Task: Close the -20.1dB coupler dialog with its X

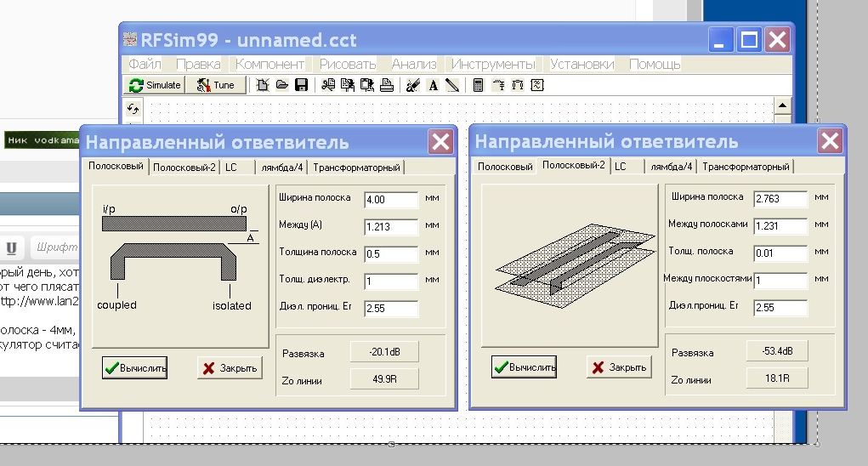Action: 440,142
